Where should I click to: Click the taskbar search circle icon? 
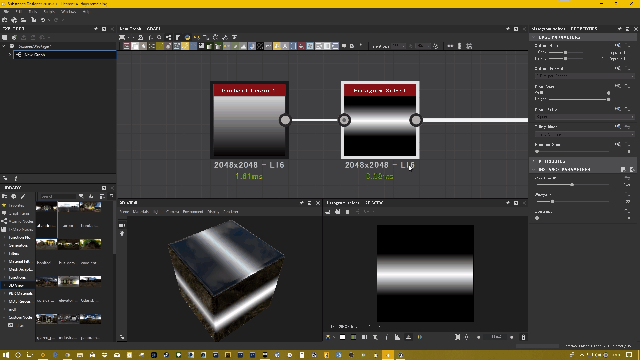pos(18,355)
